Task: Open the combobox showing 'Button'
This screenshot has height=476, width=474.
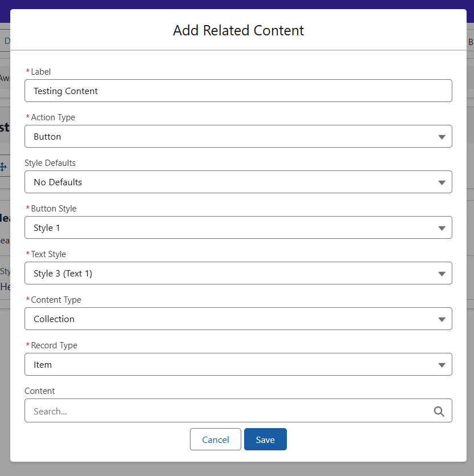Action: [x=228, y=137]
